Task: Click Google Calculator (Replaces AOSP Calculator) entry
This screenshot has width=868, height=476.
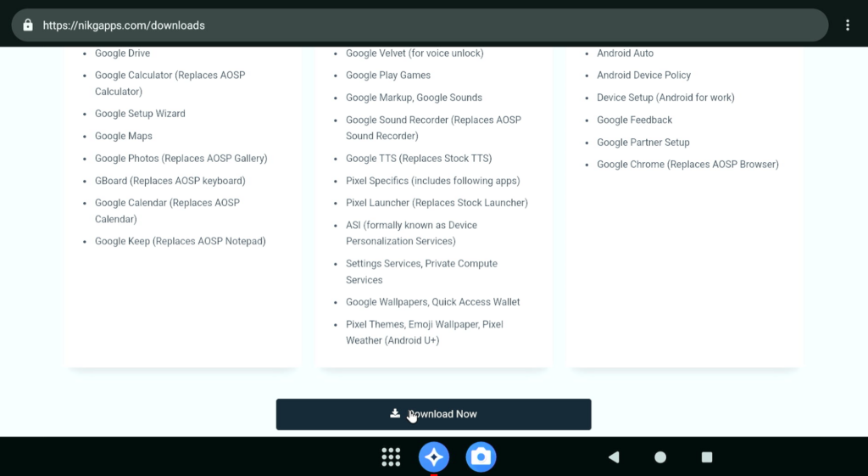Action: pyautogui.click(x=170, y=83)
